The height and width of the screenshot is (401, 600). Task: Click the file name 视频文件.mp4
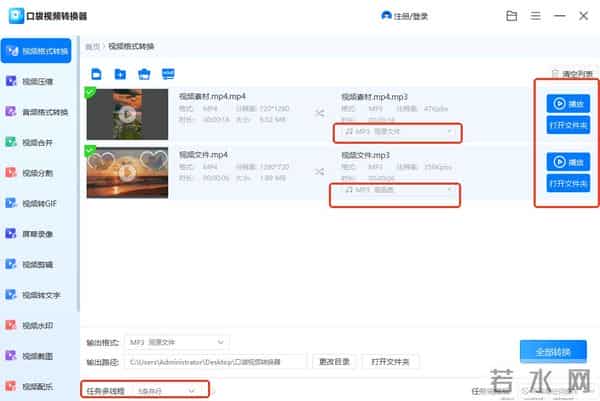coord(204,155)
